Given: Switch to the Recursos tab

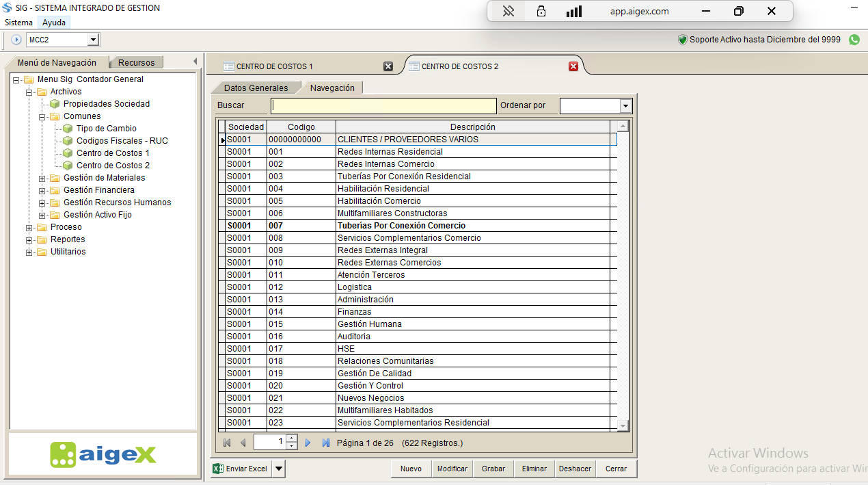Looking at the screenshot, I should (x=136, y=62).
